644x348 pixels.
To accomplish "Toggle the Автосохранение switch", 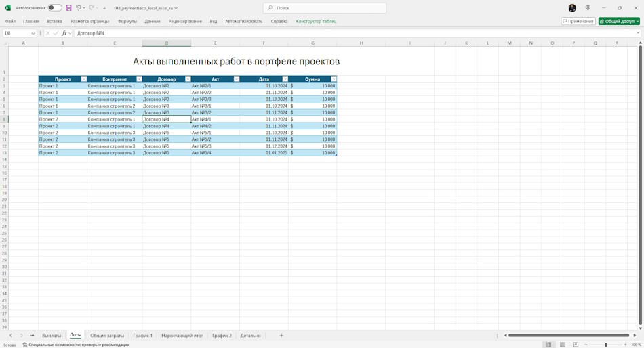I will point(55,8).
